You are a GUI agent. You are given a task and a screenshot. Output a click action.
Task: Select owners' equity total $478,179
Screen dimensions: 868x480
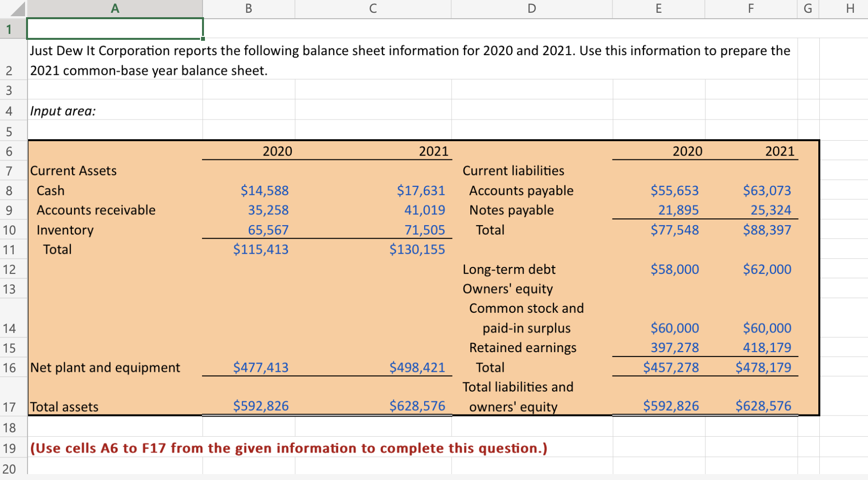(x=763, y=367)
